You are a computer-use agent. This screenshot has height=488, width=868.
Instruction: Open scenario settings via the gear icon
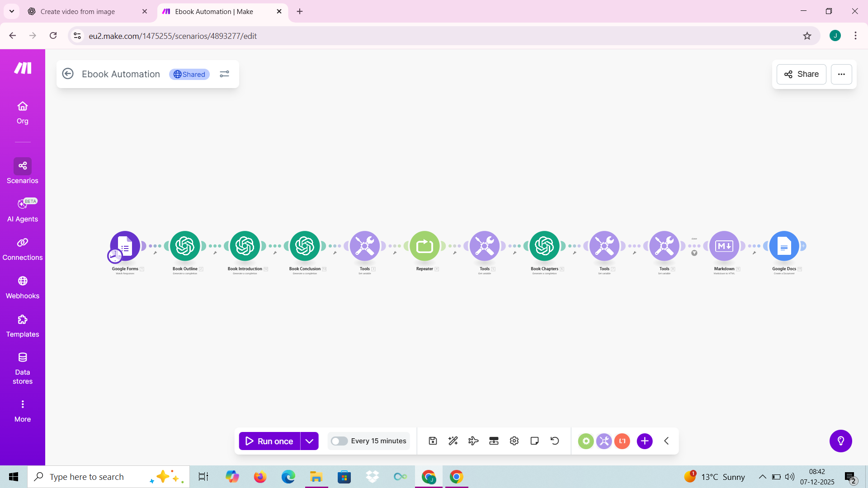(514, 441)
